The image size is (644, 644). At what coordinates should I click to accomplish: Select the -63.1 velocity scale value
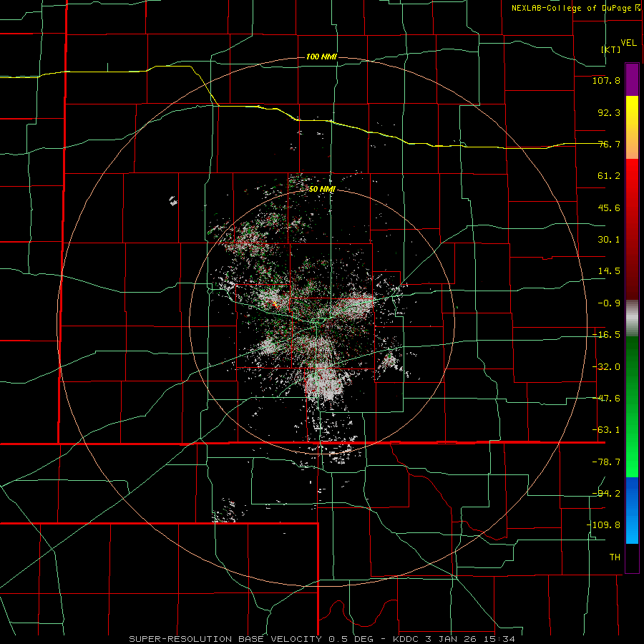pyautogui.click(x=606, y=430)
